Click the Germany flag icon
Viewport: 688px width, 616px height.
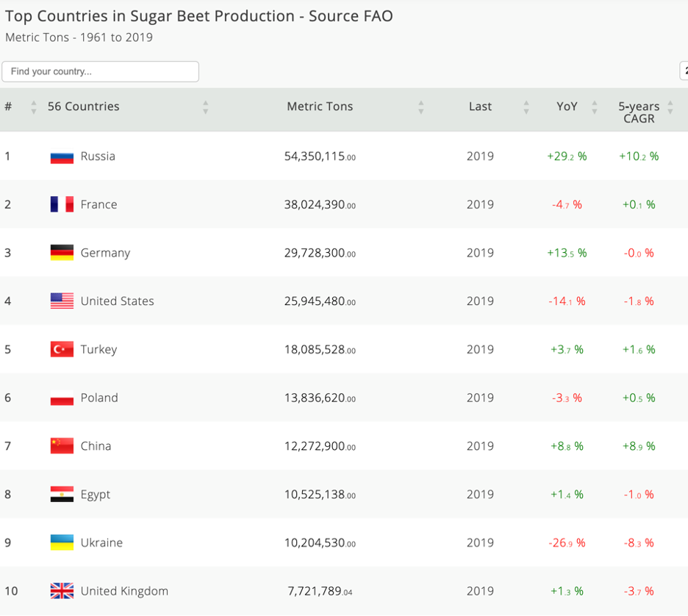click(x=62, y=253)
